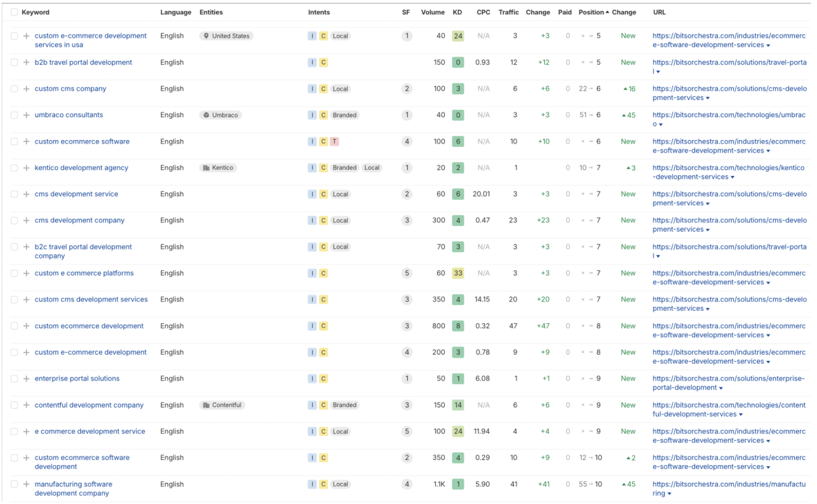Click the Kentico entity tag
The width and height of the screenshot is (817, 504).
218,168
